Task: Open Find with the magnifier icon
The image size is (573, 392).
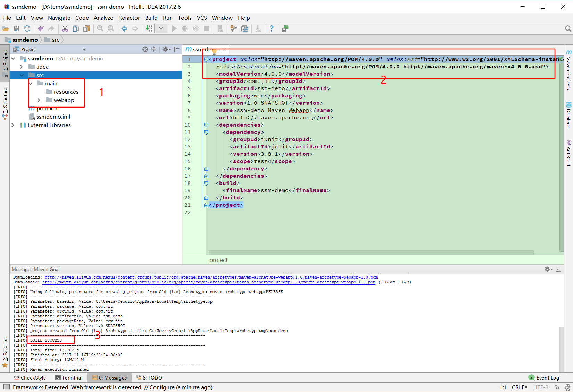Action: pyautogui.click(x=100, y=29)
